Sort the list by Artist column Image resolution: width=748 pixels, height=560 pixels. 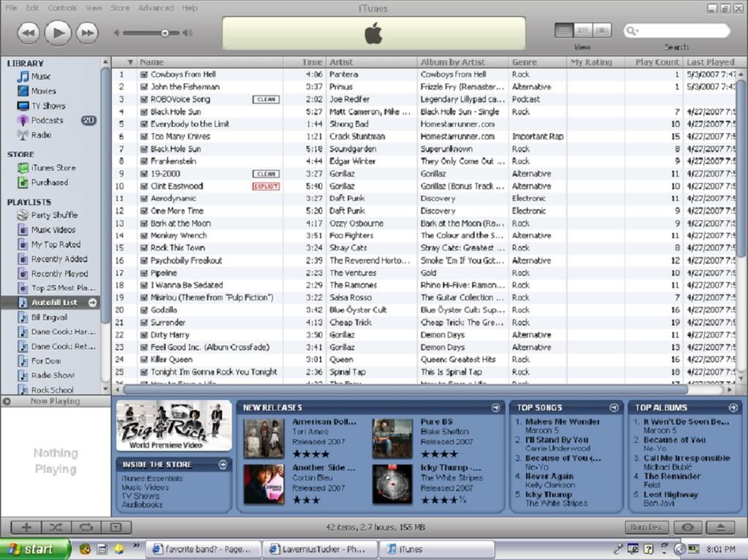click(x=372, y=62)
